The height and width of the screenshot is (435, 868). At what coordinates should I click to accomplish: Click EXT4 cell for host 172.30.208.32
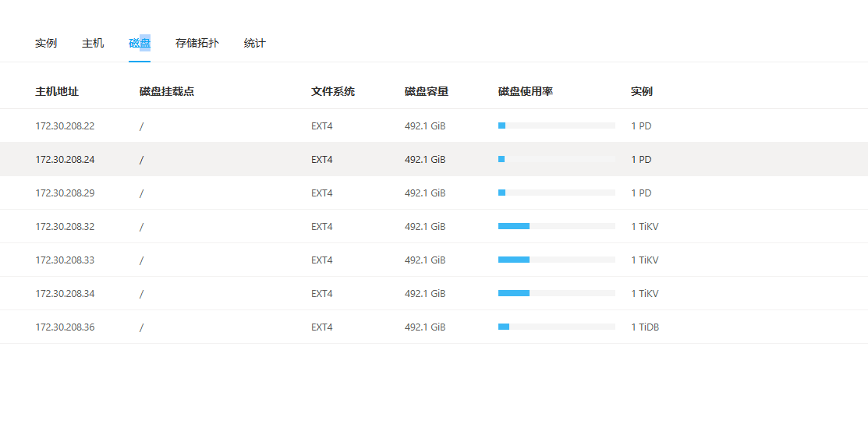322,227
